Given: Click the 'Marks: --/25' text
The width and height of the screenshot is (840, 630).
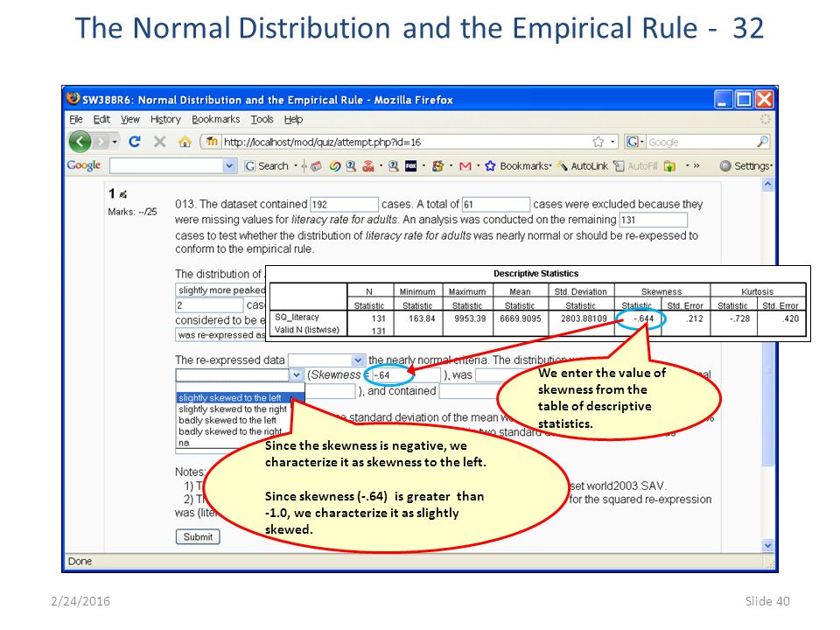Looking at the screenshot, I should pyautogui.click(x=132, y=212).
